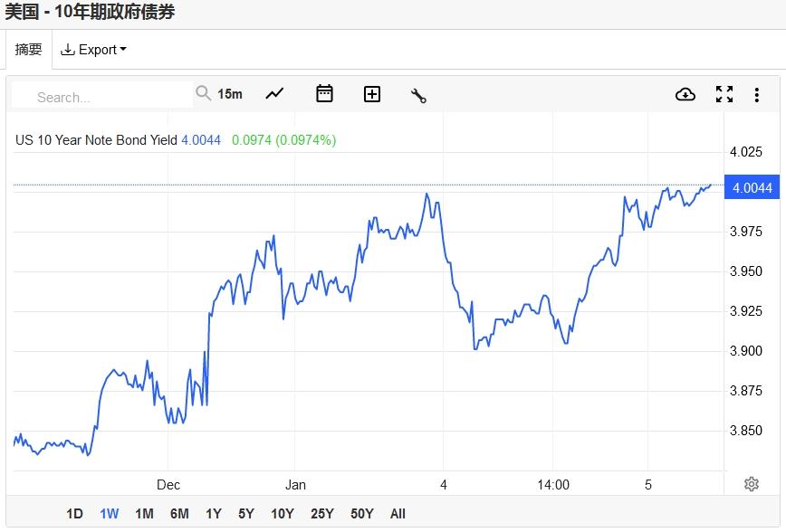Click the 4.0044 current price label
786x532 pixels.
[x=752, y=187]
